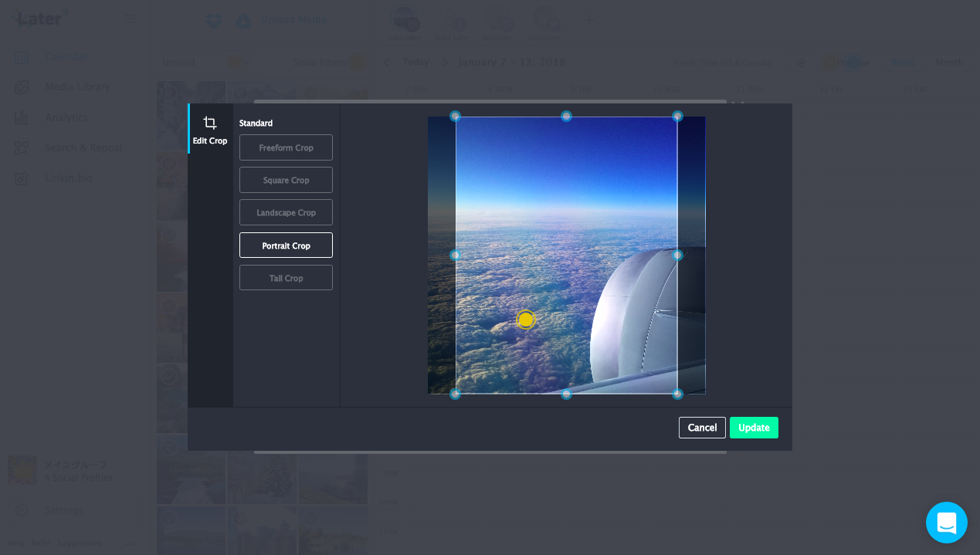Screen dimensions: 980x555
Task: Add a social profile with plus icon
Action: 588,20
